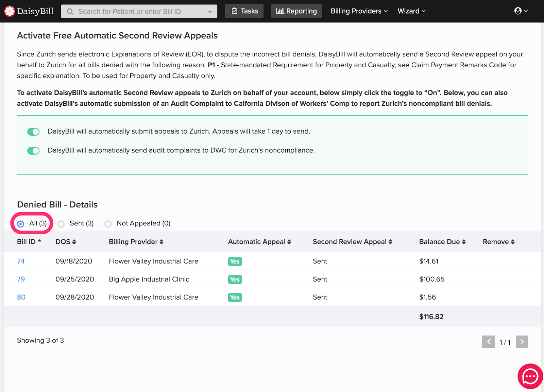Viewport: 544px width, 392px height.
Task: Click the patient or Bill ID search field
Action: [136, 12]
